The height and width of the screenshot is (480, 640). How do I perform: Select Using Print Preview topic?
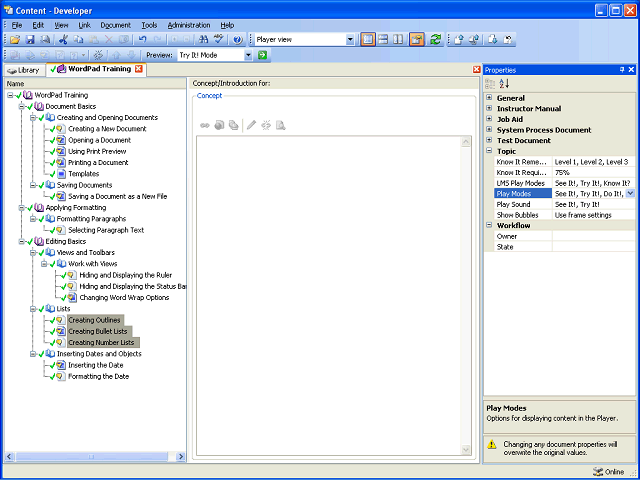point(97,151)
